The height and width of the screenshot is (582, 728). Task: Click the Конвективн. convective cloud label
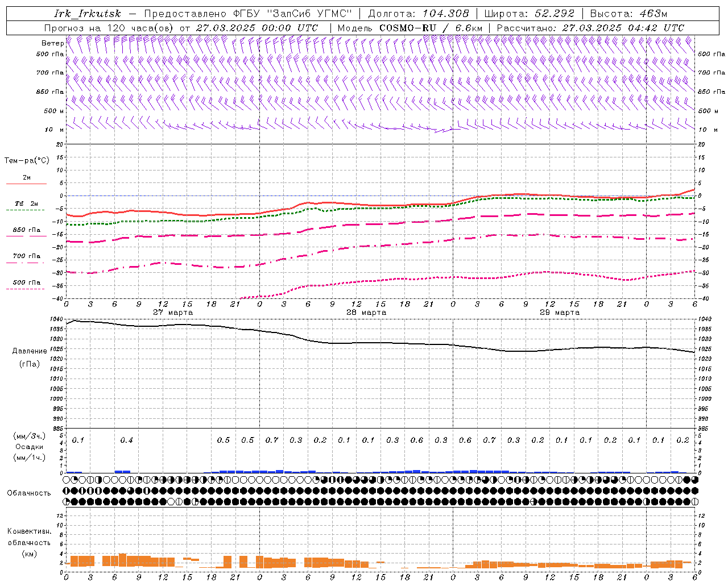(x=29, y=531)
